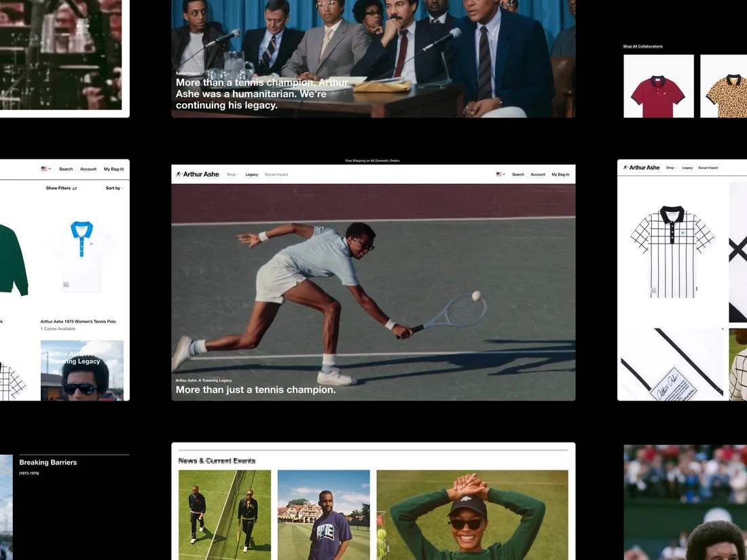This screenshot has height=560, width=747.
Task: Open 'Arthur Ashe 1975 Women's Tennis Polo' title
Action: click(78, 322)
